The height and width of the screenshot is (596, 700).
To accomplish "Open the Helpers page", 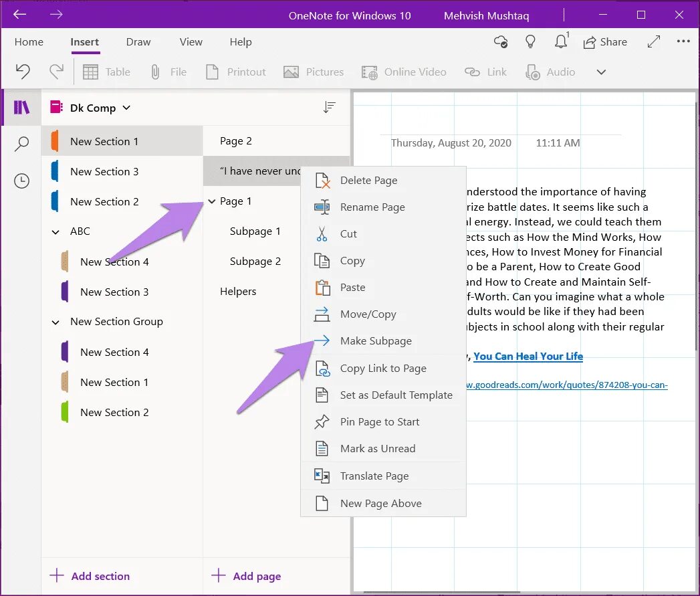I will pyautogui.click(x=238, y=291).
